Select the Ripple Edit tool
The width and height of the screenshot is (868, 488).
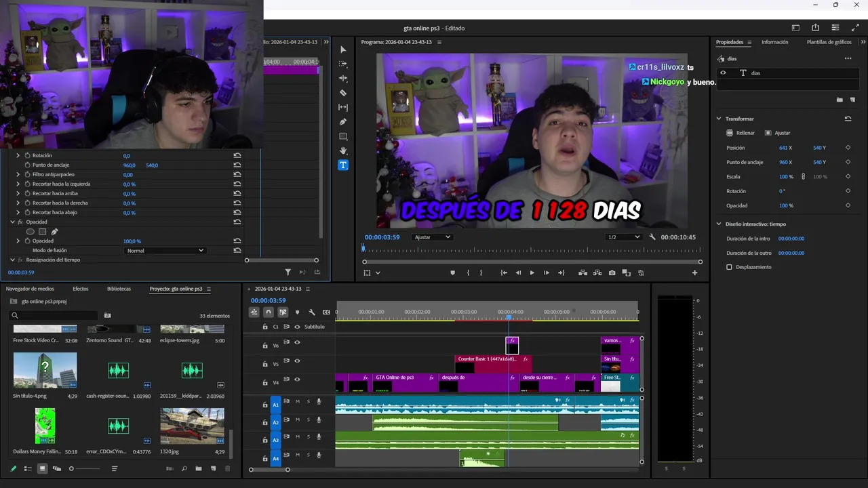coord(343,79)
